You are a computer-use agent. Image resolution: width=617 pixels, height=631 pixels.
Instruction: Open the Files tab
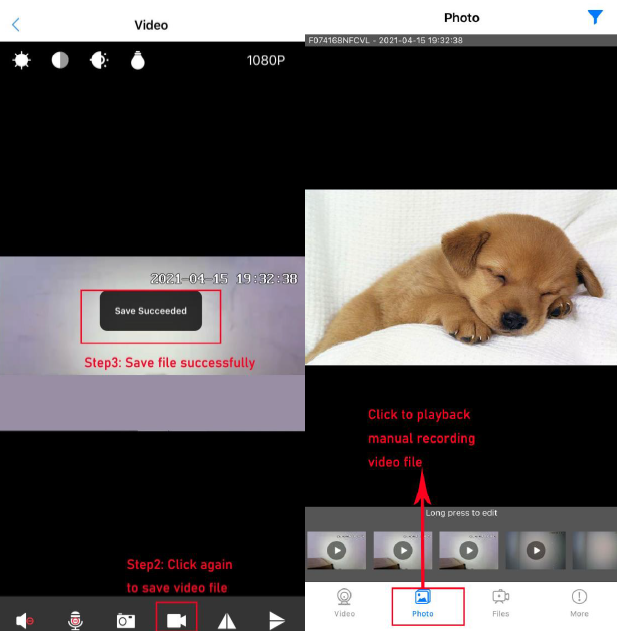501,603
